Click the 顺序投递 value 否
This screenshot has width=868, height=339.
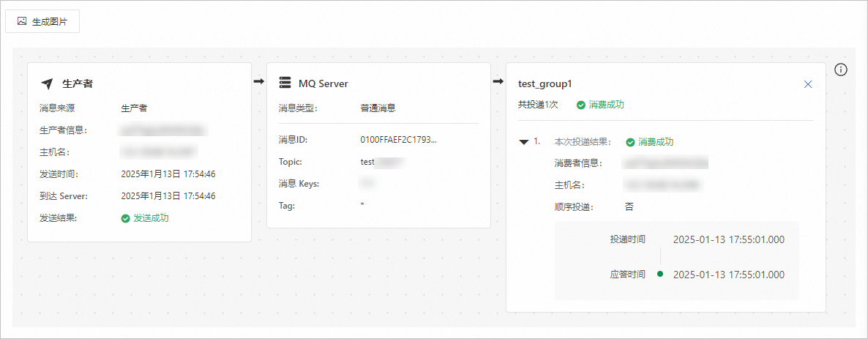pos(629,207)
